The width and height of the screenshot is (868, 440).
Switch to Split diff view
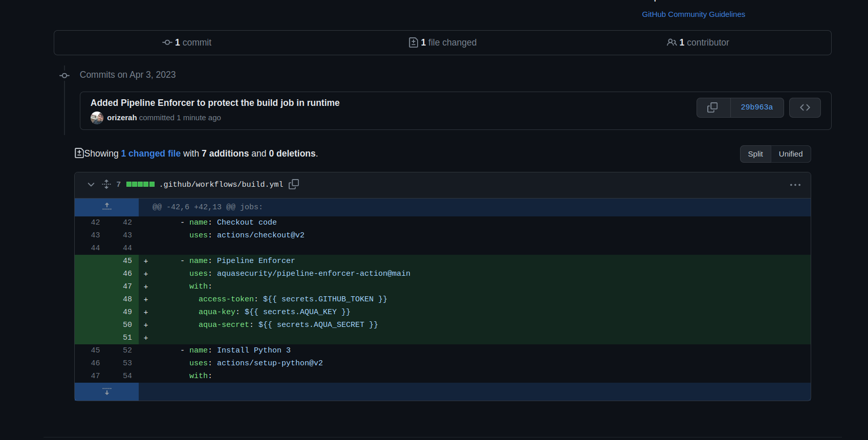click(755, 154)
